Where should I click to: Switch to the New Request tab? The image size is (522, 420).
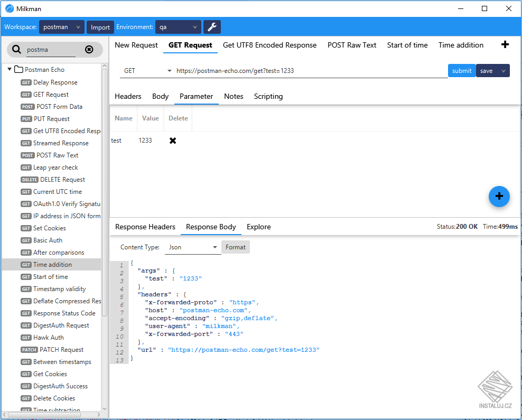coord(136,45)
